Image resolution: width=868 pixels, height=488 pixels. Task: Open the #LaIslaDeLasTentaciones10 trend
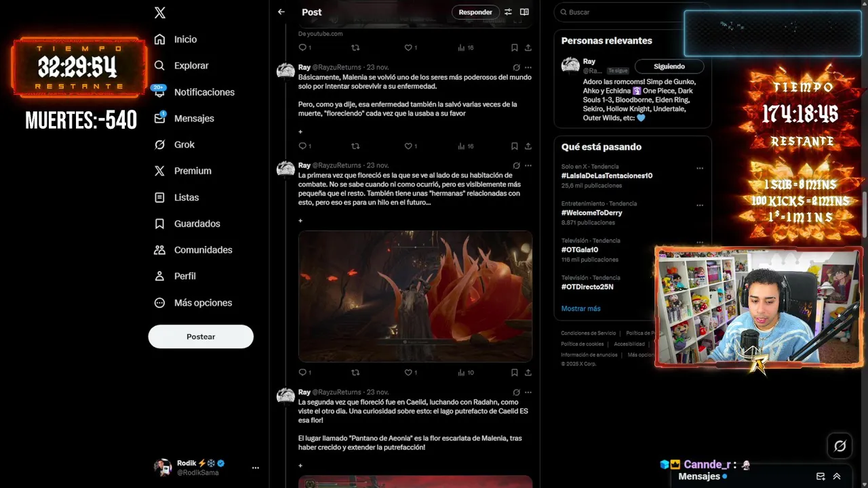point(607,176)
